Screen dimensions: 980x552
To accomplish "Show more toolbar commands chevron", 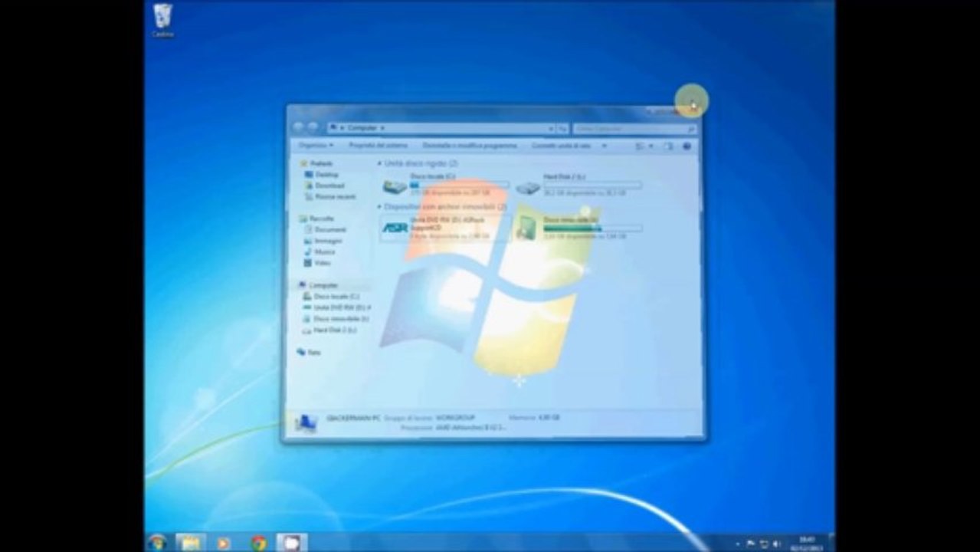I will (604, 145).
